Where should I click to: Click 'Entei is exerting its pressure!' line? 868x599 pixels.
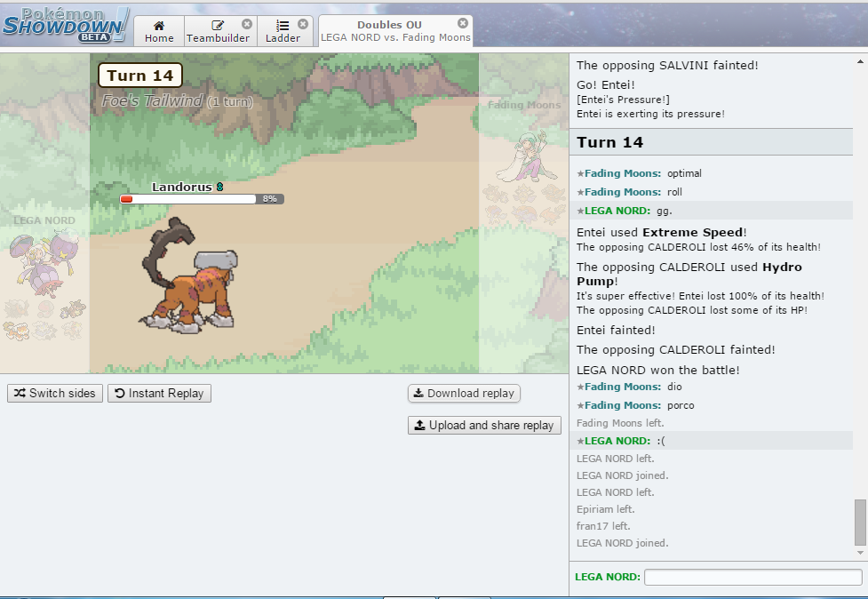(650, 114)
